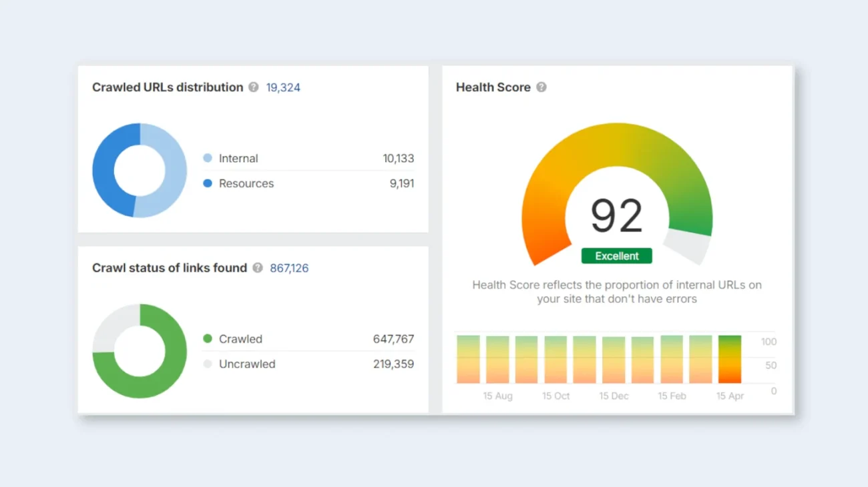
Task: Click the 92 health score number
Action: click(617, 215)
